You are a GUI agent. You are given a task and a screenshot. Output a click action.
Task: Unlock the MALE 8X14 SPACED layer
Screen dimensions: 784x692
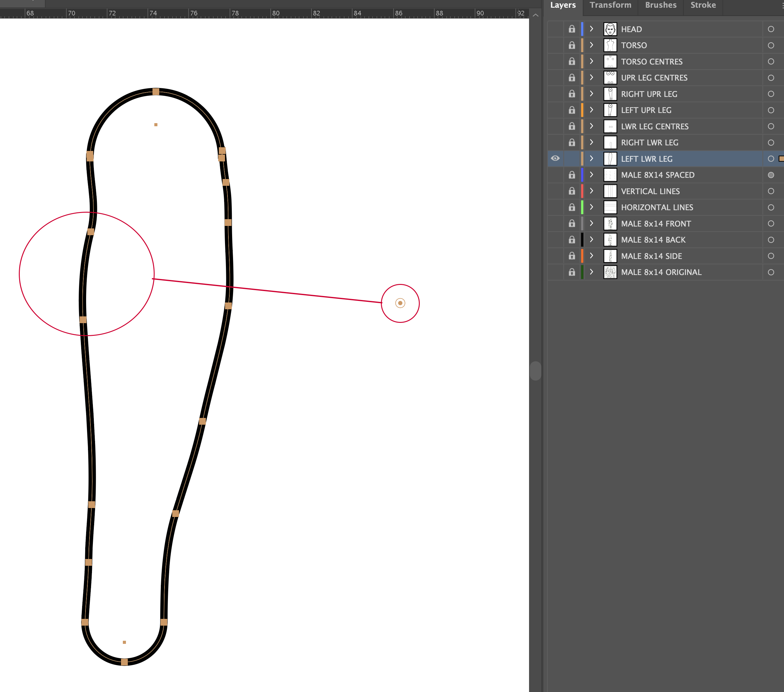point(572,175)
